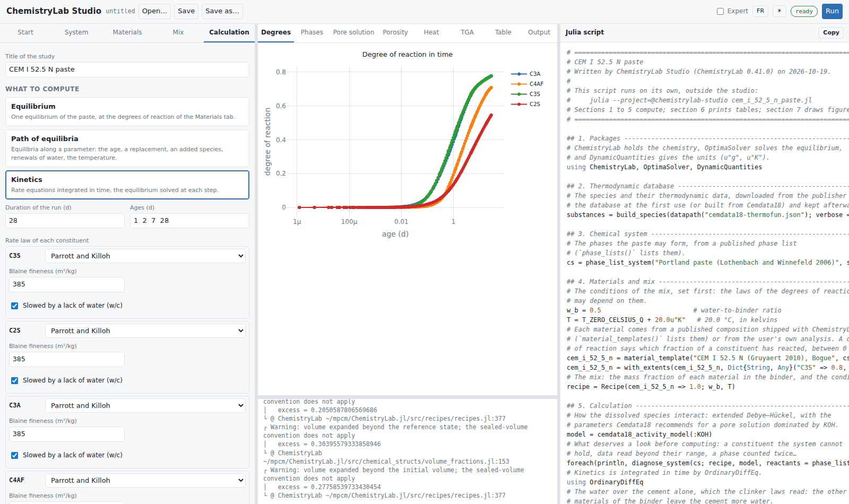849x504 pixels.
Task: Click the C2S red legend marker
Action: (x=519, y=104)
